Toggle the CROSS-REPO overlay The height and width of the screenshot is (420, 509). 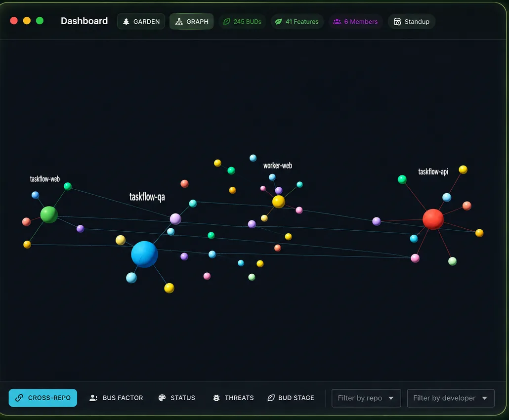point(43,398)
